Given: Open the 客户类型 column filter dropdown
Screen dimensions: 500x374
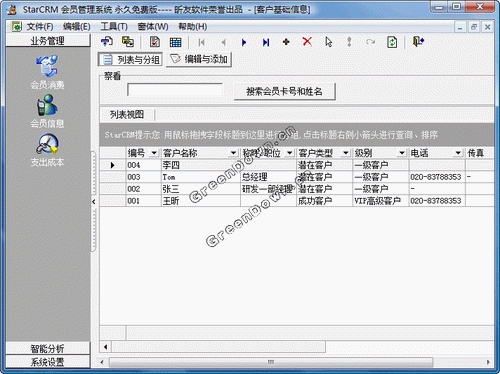Looking at the screenshot, I should click(346, 153).
